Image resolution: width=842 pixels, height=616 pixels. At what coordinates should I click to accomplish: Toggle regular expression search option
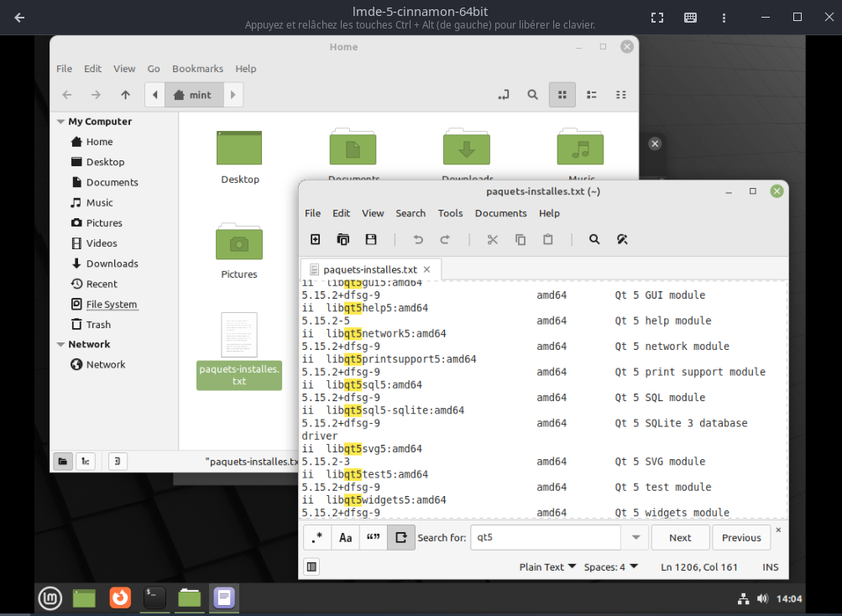coord(316,538)
